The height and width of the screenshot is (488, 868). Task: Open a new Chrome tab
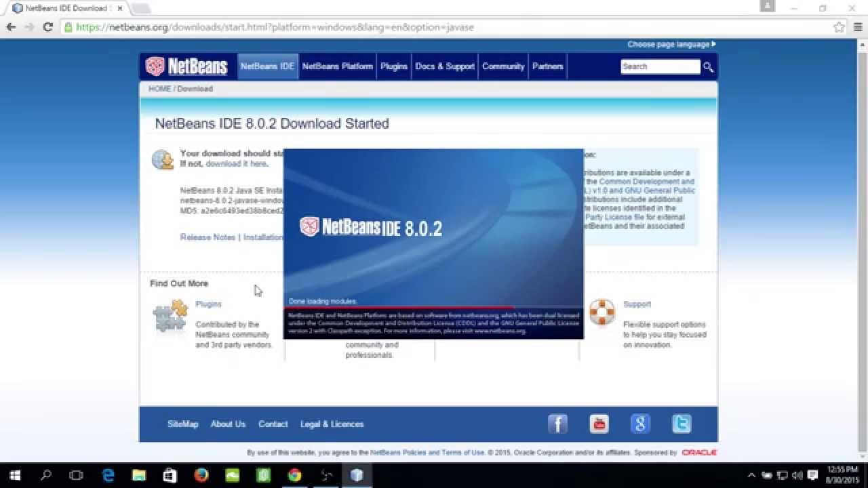pos(141,8)
